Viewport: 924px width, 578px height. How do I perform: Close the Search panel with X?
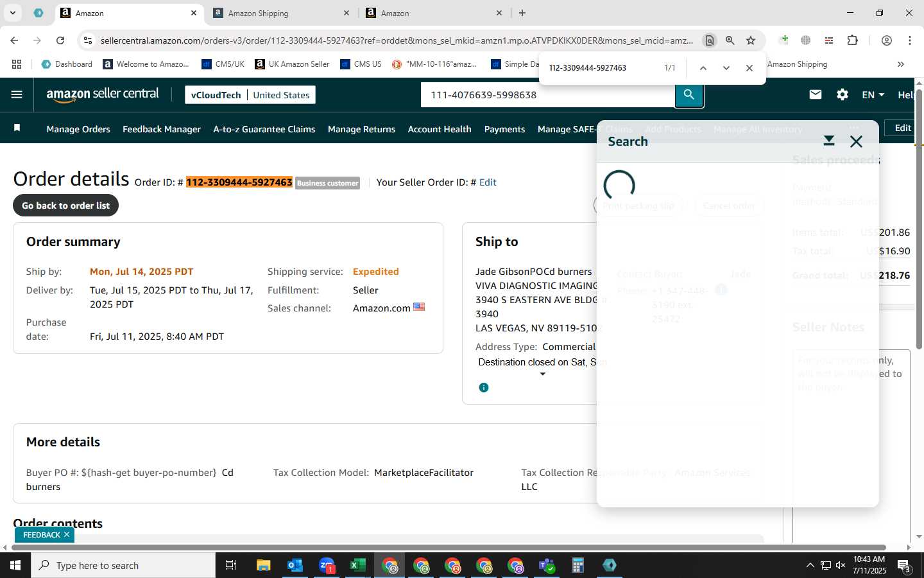[856, 141]
